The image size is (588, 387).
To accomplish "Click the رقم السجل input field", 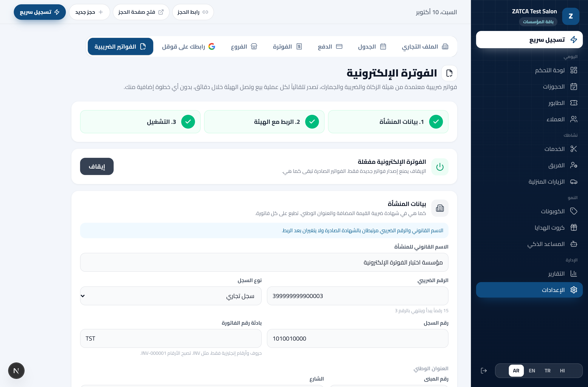I will point(357,338).
